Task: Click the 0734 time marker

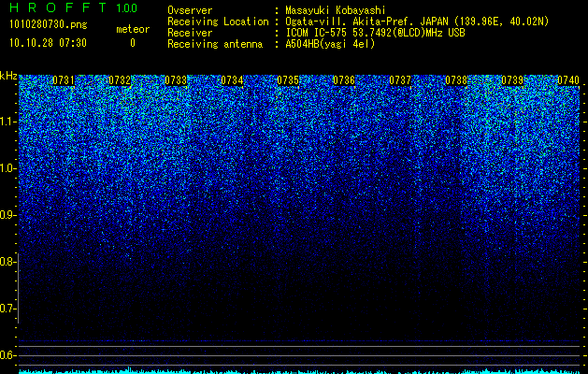Action: coord(232,80)
